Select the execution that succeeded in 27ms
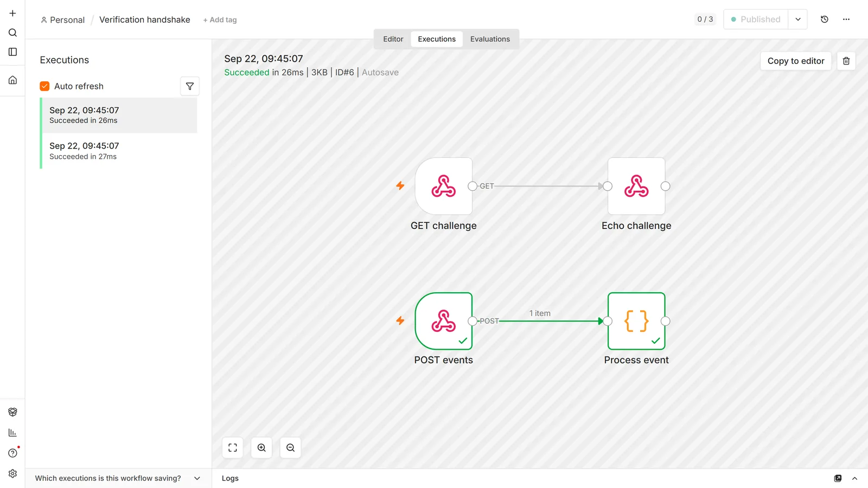The height and width of the screenshot is (488, 868). click(x=119, y=151)
